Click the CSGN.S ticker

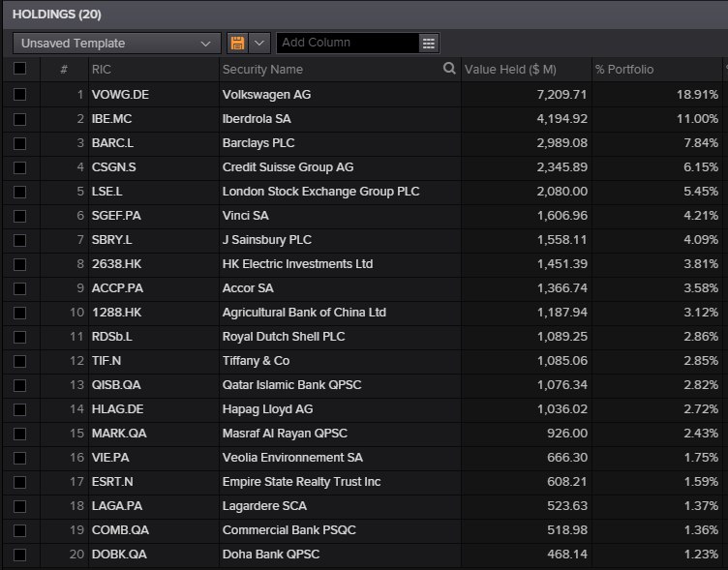click(114, 167)
